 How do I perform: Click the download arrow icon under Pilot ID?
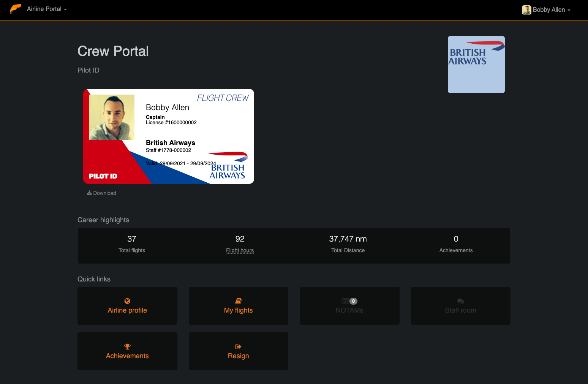click(89, 193)
